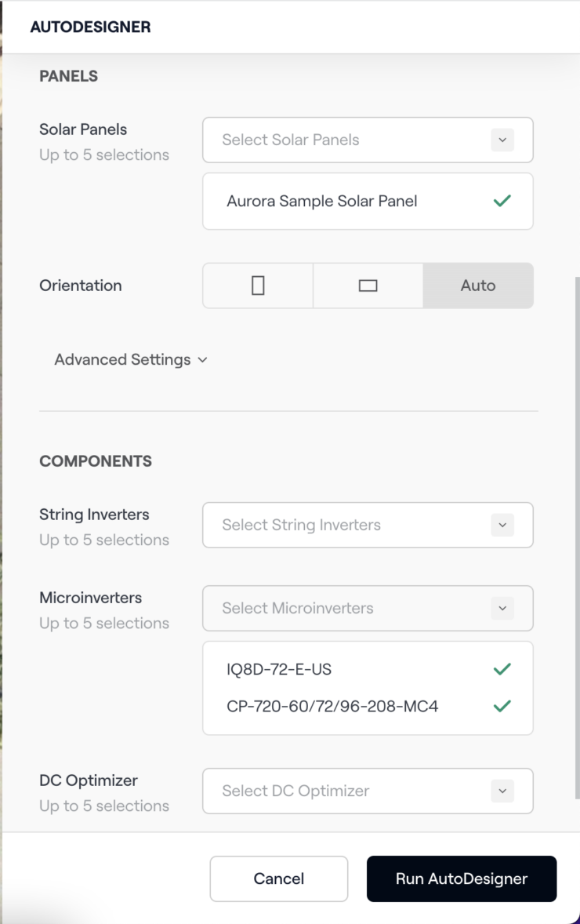Open the Select Solar Panels dropdown
The image size is (580, 924).
[353, 140]
